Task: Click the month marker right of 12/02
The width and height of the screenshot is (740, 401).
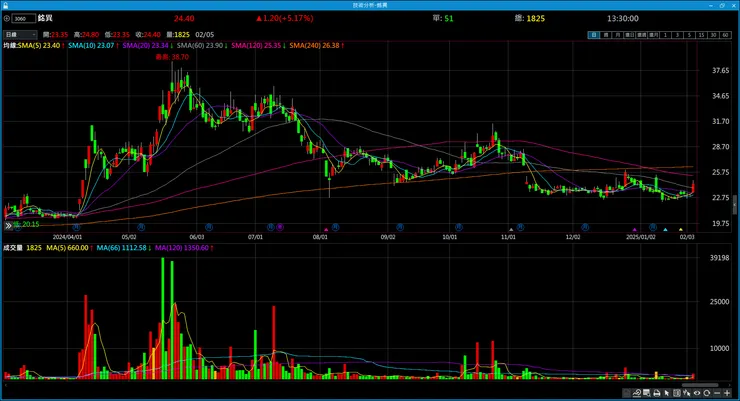Action: pos(585,227)
